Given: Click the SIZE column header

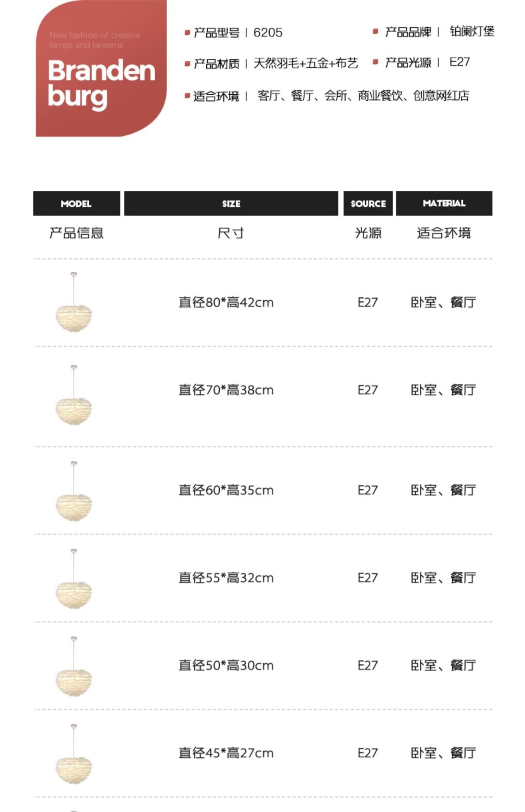Looking at the screenshot, I should (x=231, y=203).
